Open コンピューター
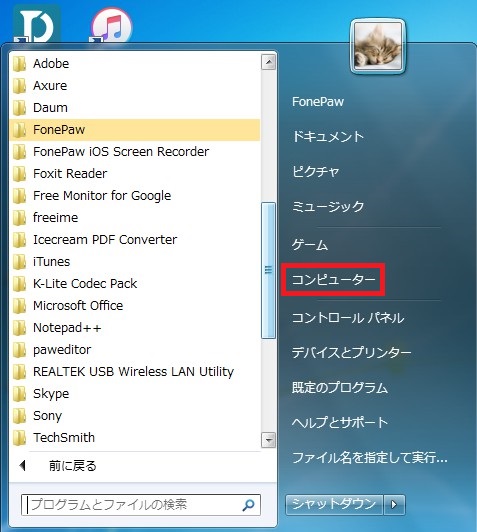The image size is (477, 532). coord(333,280)
